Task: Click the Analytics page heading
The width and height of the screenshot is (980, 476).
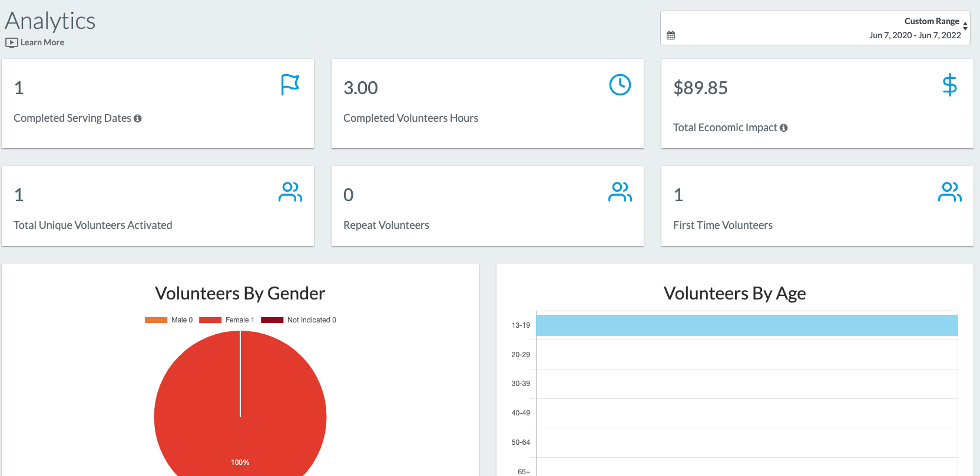Action: click(50, 21)
